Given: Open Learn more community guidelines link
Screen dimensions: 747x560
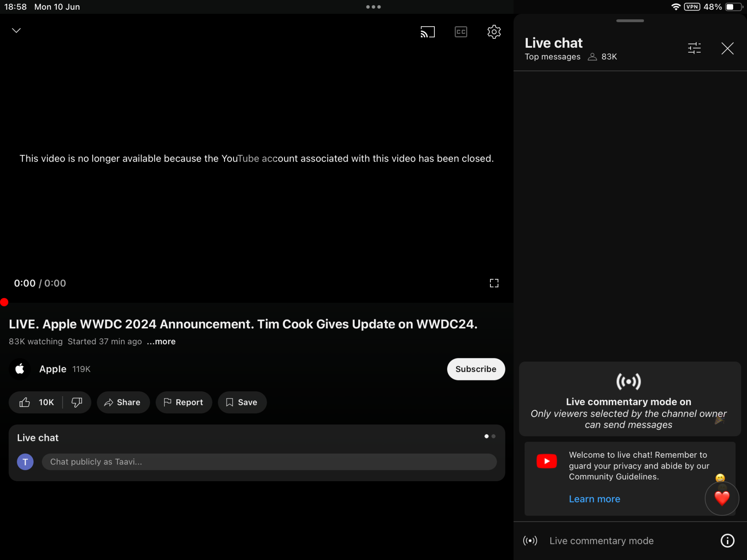Looking at the screenshot, I should [594, 499].
